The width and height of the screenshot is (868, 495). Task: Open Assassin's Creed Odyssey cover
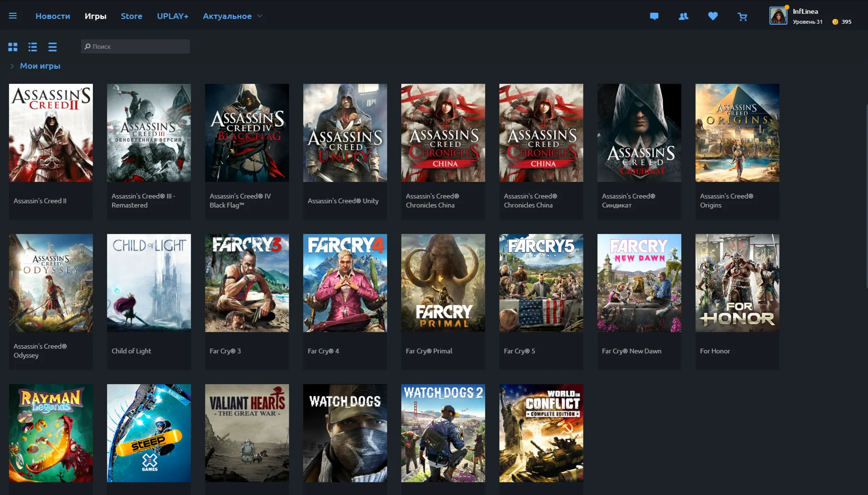(x=50, y=283)
